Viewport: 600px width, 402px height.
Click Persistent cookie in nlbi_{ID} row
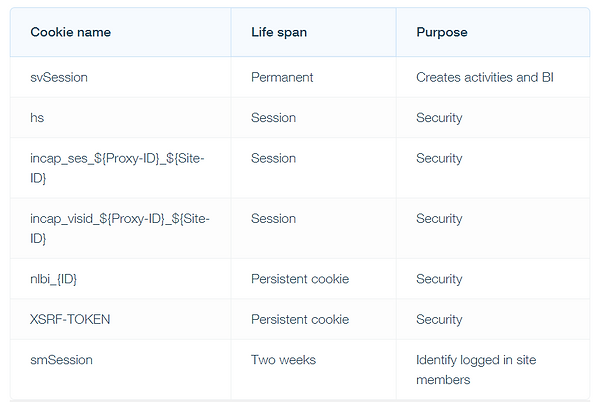[x=300, y=279]
